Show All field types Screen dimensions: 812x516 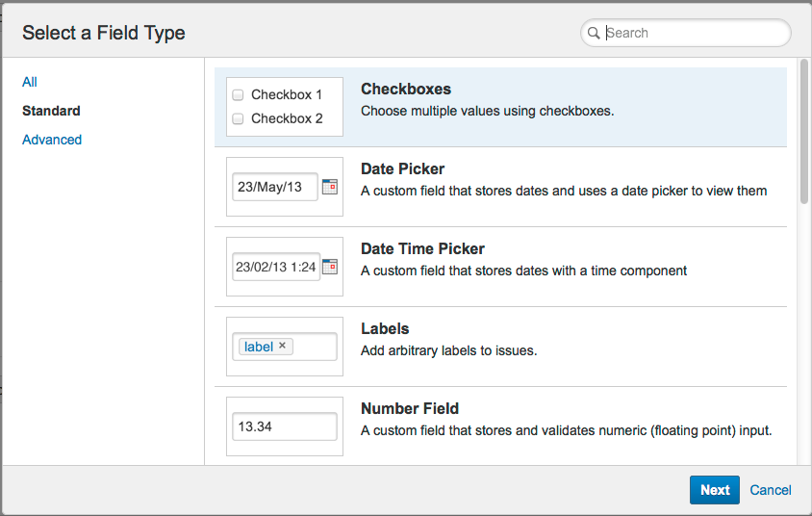(x=30, y=82)
